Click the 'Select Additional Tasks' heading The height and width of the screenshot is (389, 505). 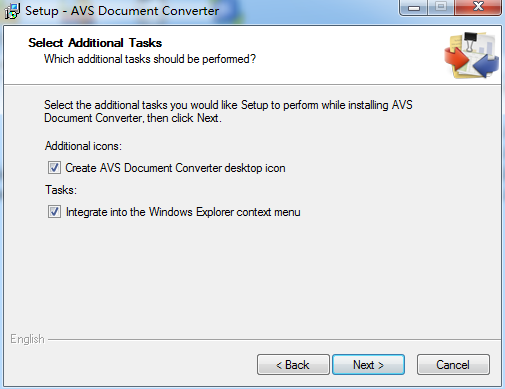(95, 43)
